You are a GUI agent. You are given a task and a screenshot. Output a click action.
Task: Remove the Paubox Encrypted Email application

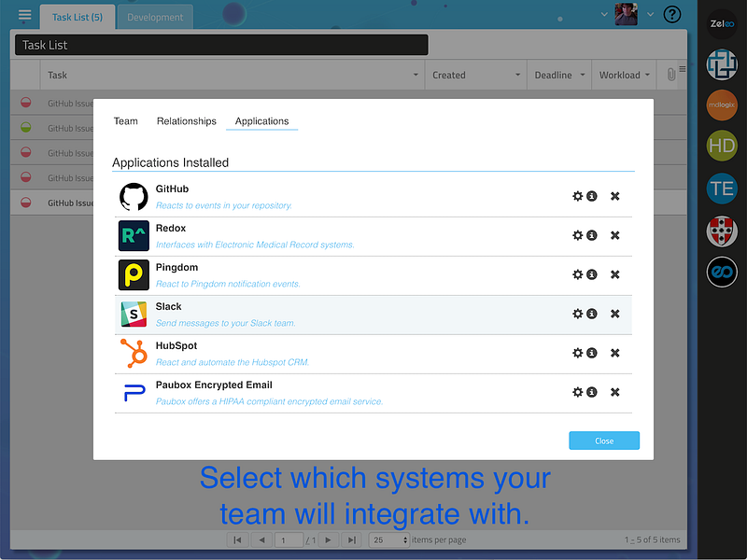coord(615,392)
